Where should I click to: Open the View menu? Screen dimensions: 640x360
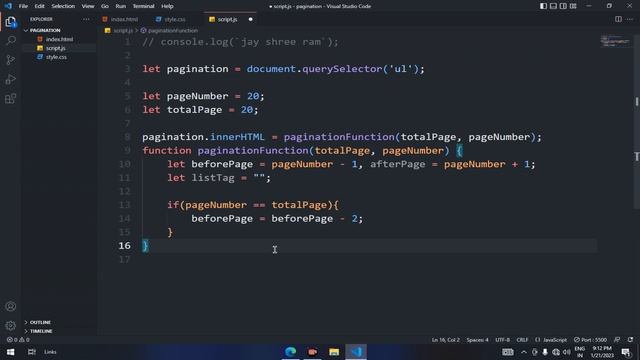click(x=88, y=6)
